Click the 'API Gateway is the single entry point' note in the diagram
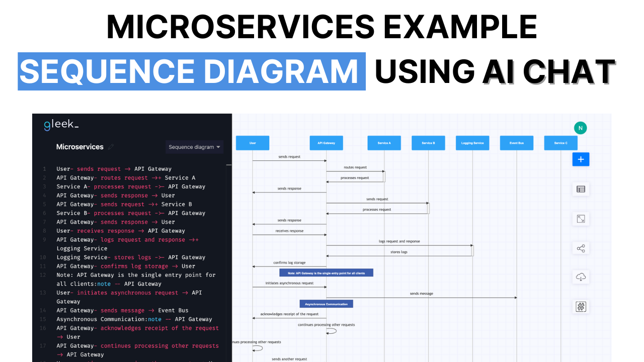 point(326,273)
